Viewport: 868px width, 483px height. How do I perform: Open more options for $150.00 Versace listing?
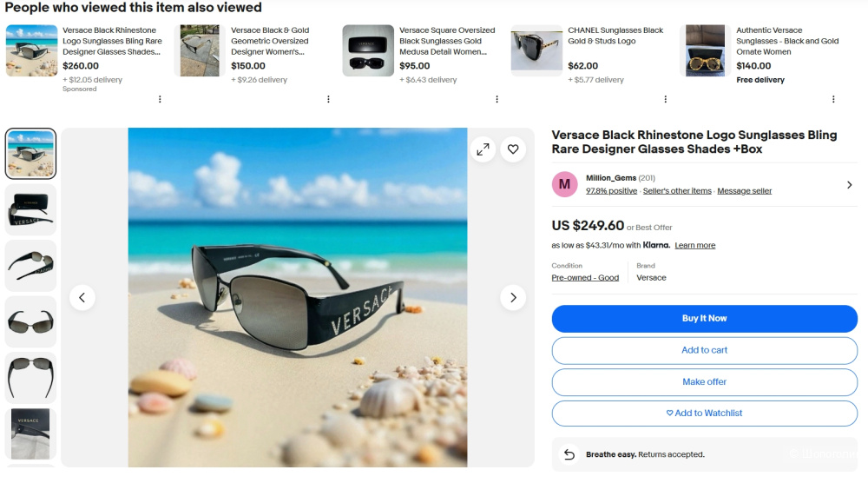pyautogui.click(x=328, y=99)
